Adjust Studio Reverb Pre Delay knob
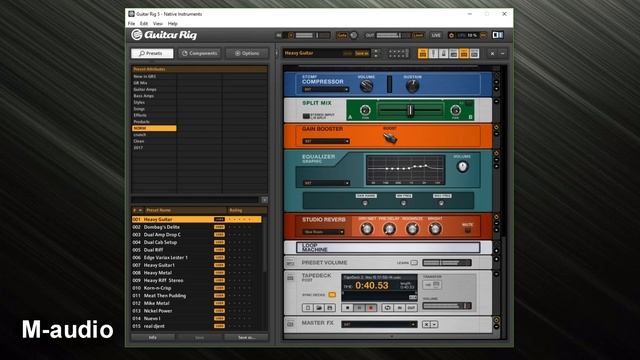640x360 pixels. 389,229
